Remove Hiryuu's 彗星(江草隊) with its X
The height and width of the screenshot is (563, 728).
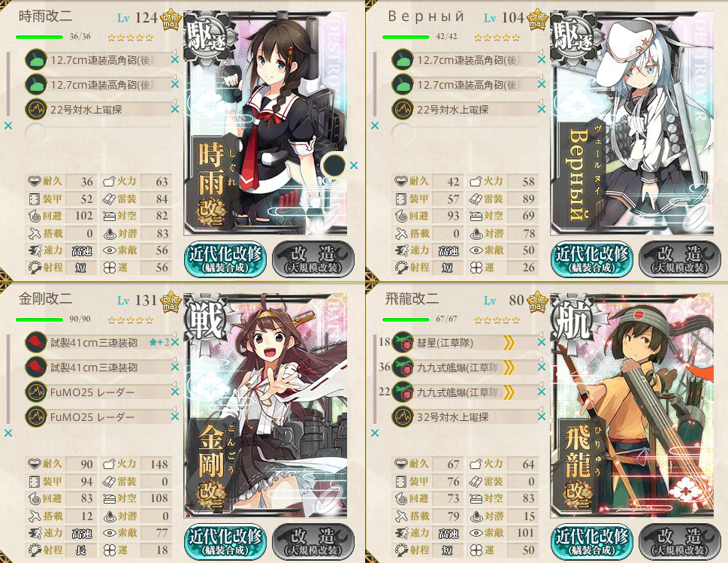[x=542, y=342]
